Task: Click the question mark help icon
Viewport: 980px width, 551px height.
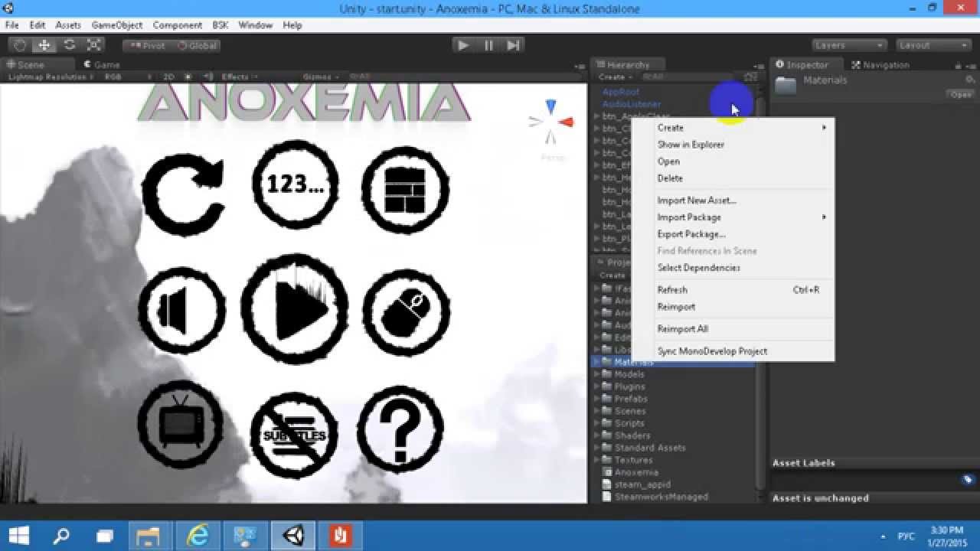Action: tap(400, 429)
